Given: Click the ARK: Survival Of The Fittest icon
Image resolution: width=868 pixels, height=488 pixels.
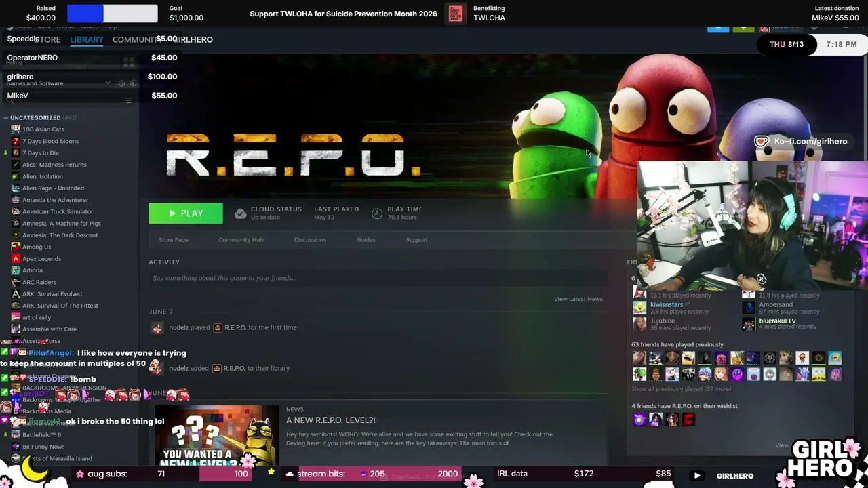Looking at the screenshot, I should click(x=16, y=306).
